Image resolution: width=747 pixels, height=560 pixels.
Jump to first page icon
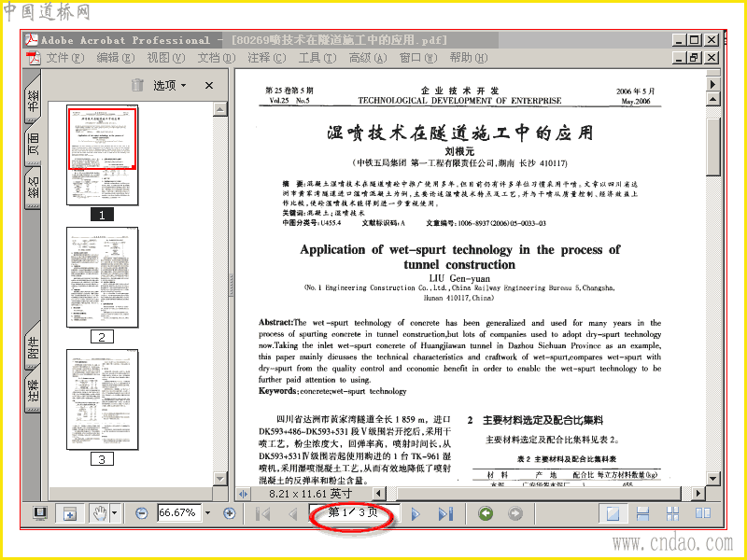pos(263,514)
